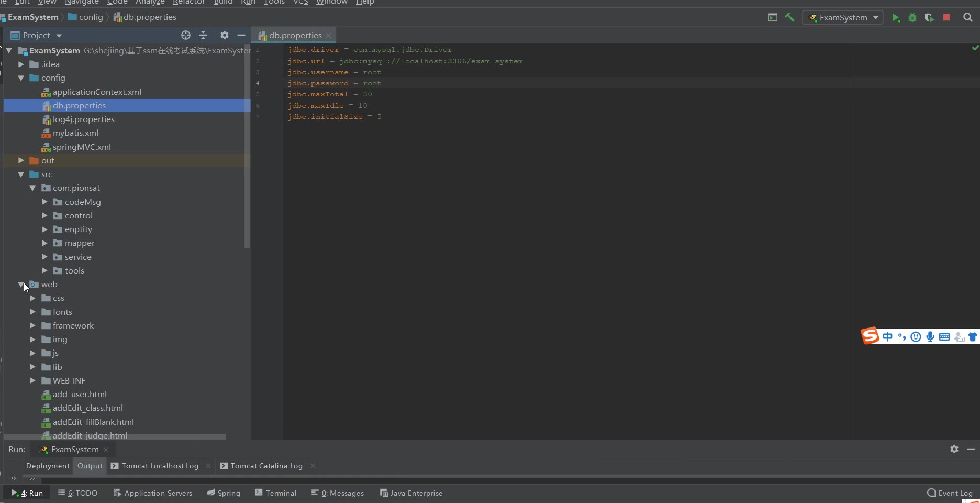Select mybatis.xml file
The height and width of the screenshot is (503, 980).
click(x=75, y=133)
